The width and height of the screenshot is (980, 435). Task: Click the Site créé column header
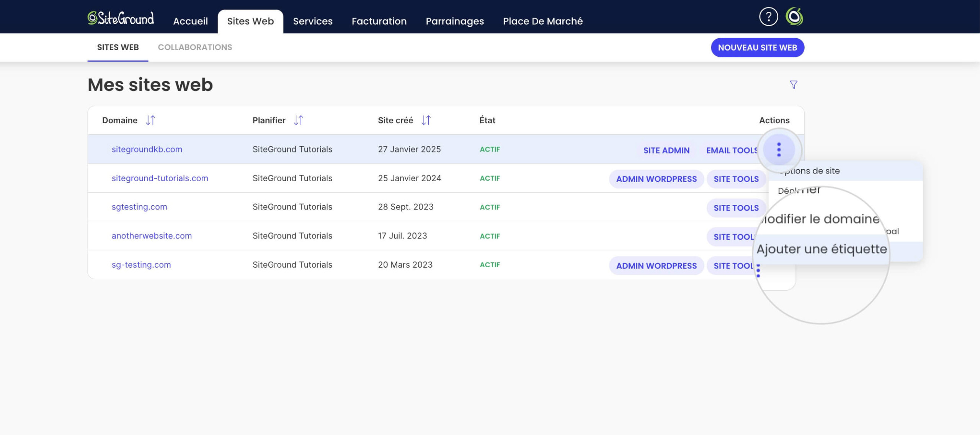click(395, 120)
